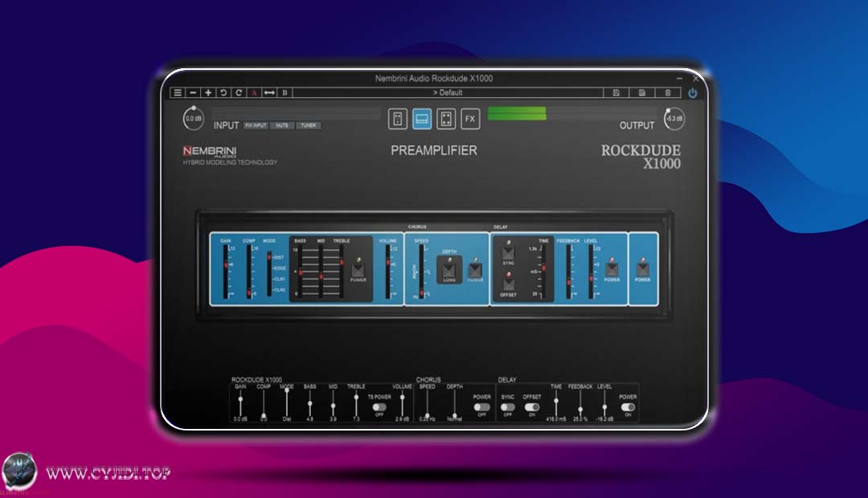Open the Default preset selector
The height and width of the screenshot is (498, 868).
point(448,92)
